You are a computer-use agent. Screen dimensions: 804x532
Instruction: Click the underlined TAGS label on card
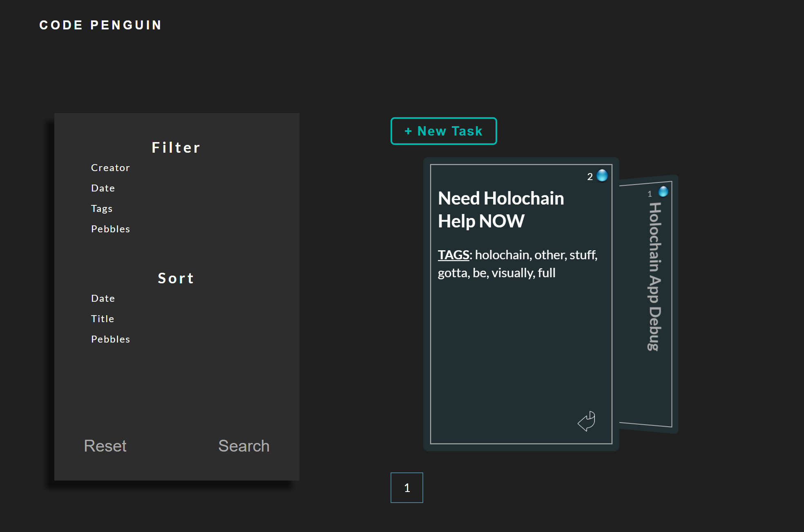click(453, 255)
